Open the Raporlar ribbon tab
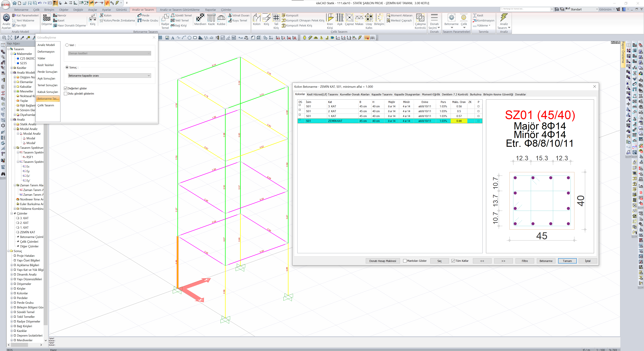This screenshot has width=644, height=351. pyautogui.click(x=210, y=10)
